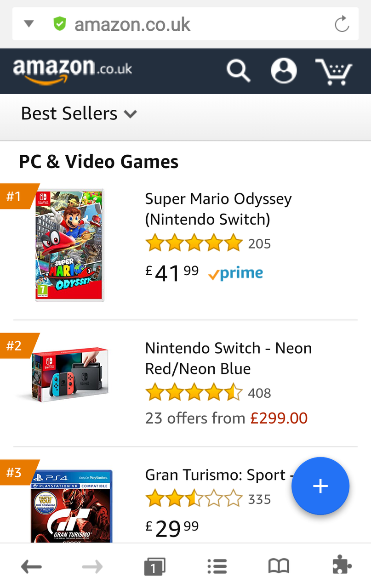Open the account profile icon
371x588 pixels.
284,71
